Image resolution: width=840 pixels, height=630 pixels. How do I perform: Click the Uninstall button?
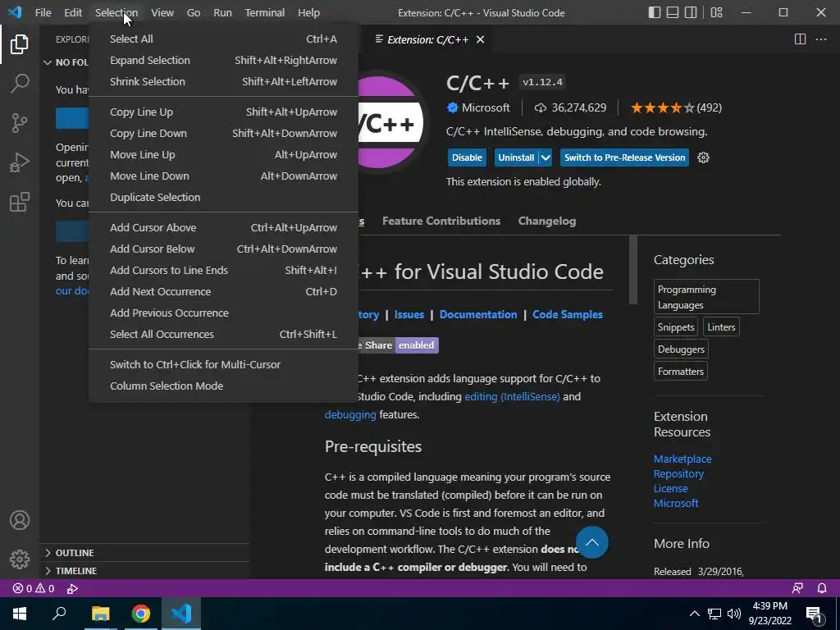(x=516, y=157)
